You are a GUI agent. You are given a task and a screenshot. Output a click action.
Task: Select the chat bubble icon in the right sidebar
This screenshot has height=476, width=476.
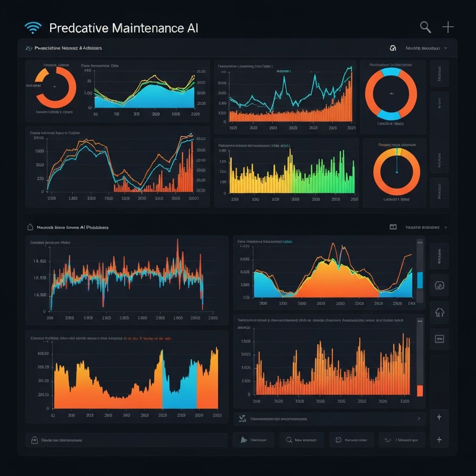coord(439,339)
